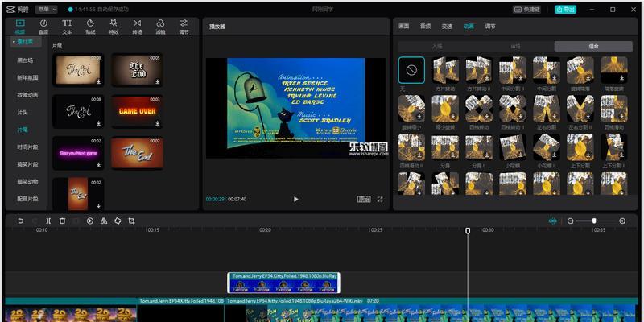This screenshot has height=322, width=644.
Task: Select the 片尾 category
Action: [x=23, y=130]
